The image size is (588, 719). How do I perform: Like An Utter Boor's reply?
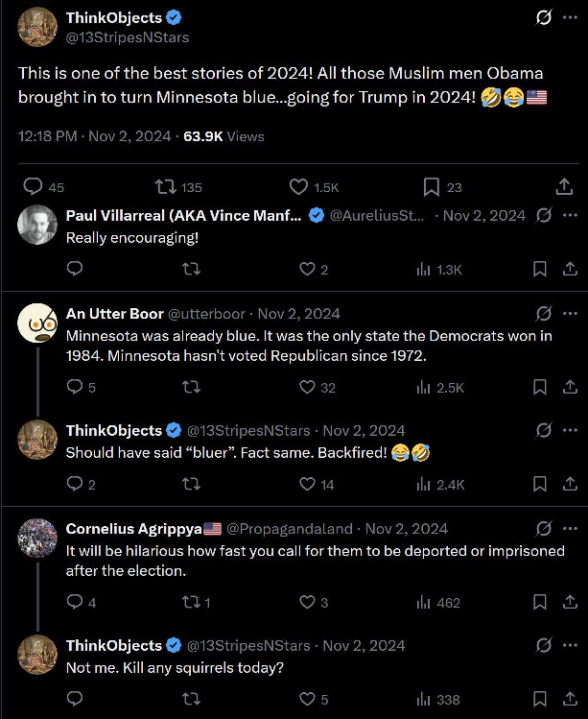click(x=307, y=388)
